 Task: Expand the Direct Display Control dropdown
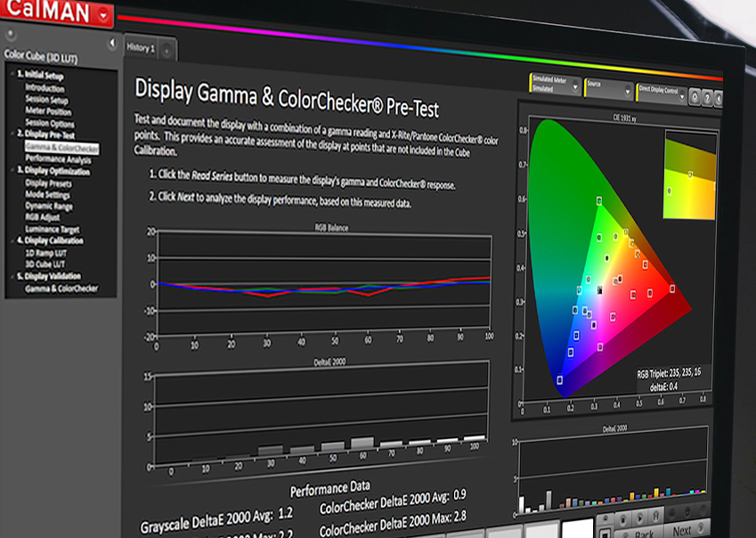point(661,92)
